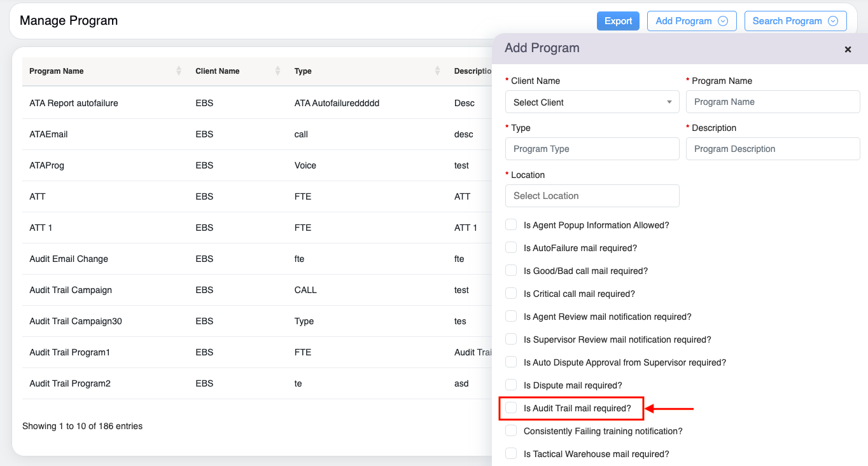Viewport: 868px width, 466px height.
Task: Enable Is Critical call mail required
Action: 511,294
